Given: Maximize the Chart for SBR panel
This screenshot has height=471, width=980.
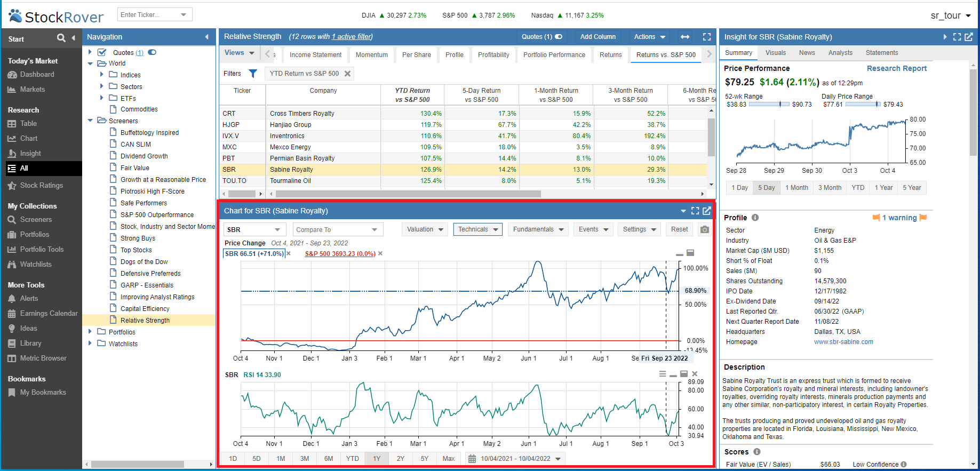Looking at the screenshot, I should (695, 211).
